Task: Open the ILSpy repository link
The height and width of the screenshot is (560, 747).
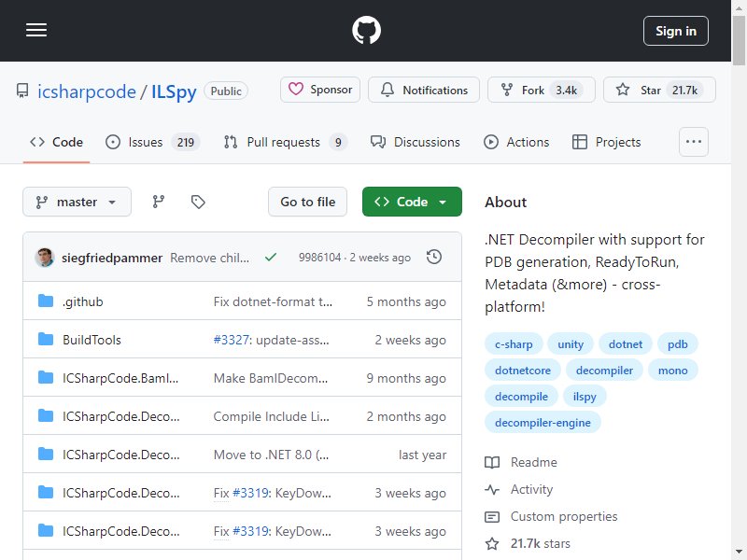Action: click(174, 91)
